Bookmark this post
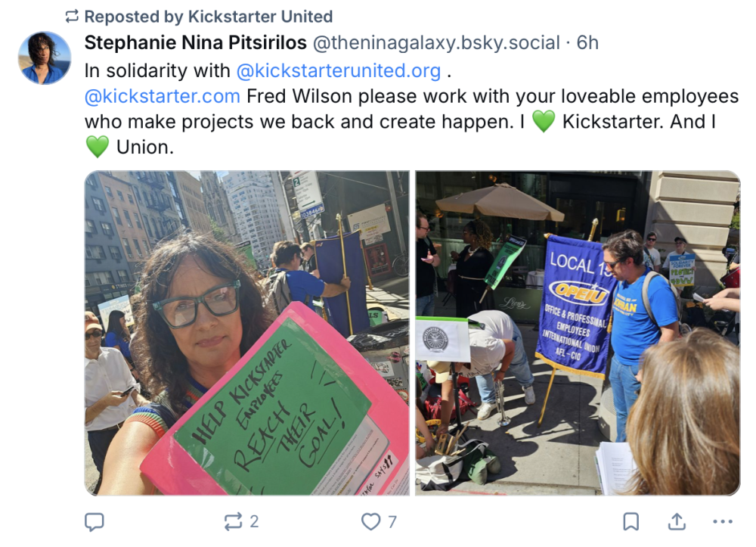 click(631, 521)
